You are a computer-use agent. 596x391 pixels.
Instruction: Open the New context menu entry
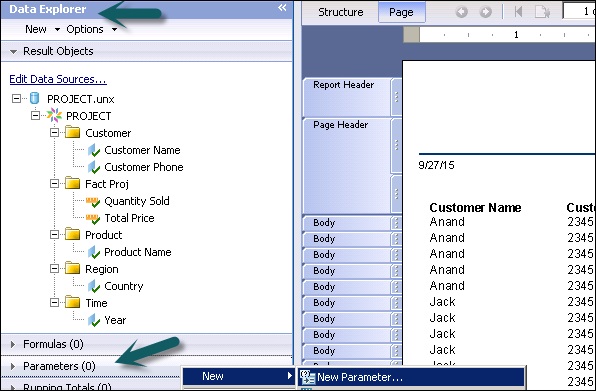[239, 376]
